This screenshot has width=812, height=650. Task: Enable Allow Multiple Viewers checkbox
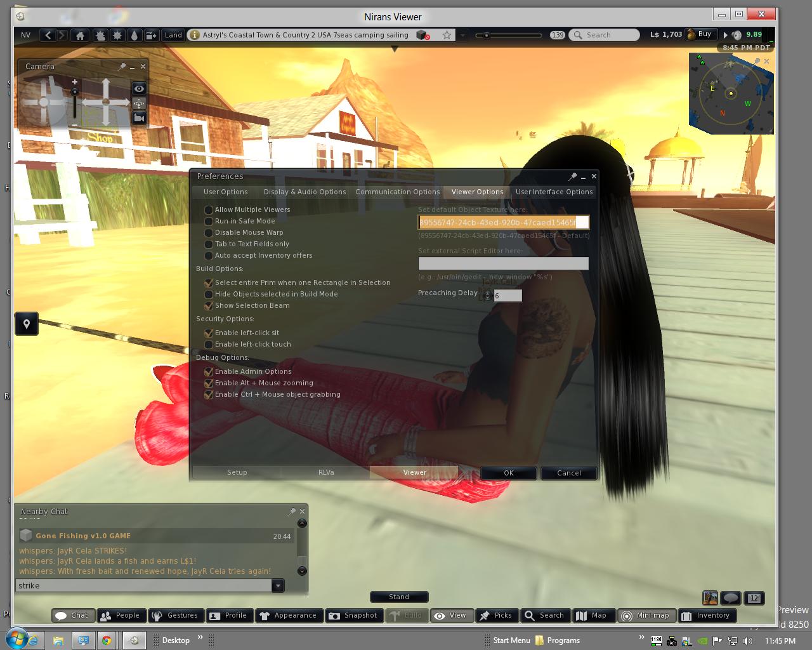pos(209,210)
